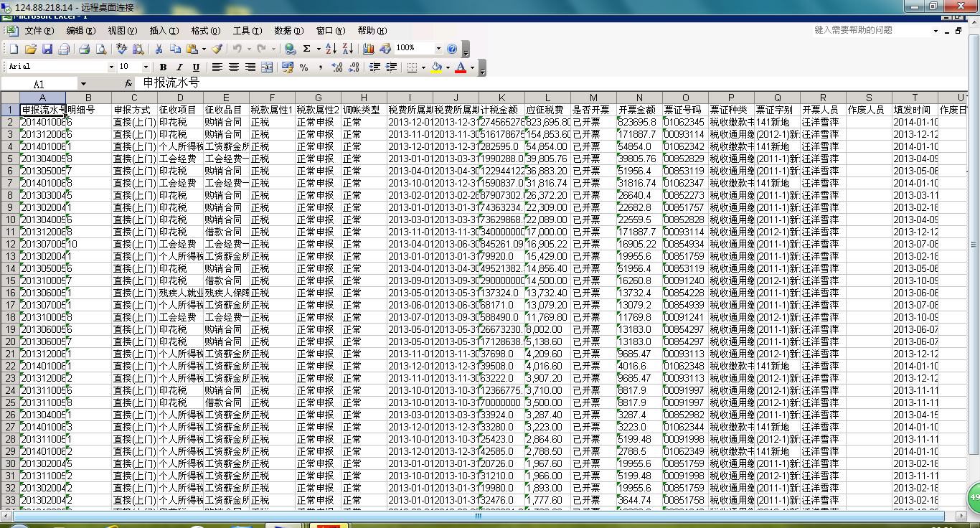Apply Comma style button
This screenshot has height=528, width=980.
point(321,67)
